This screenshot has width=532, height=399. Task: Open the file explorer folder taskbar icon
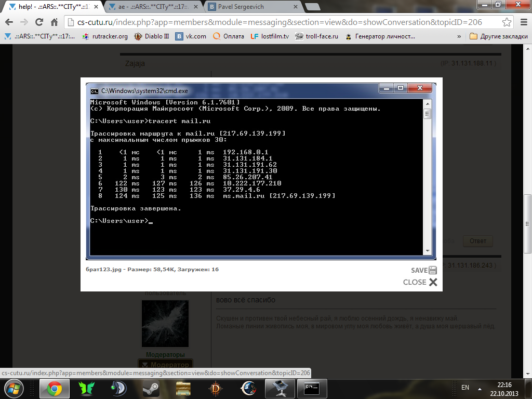click(183, 389)
